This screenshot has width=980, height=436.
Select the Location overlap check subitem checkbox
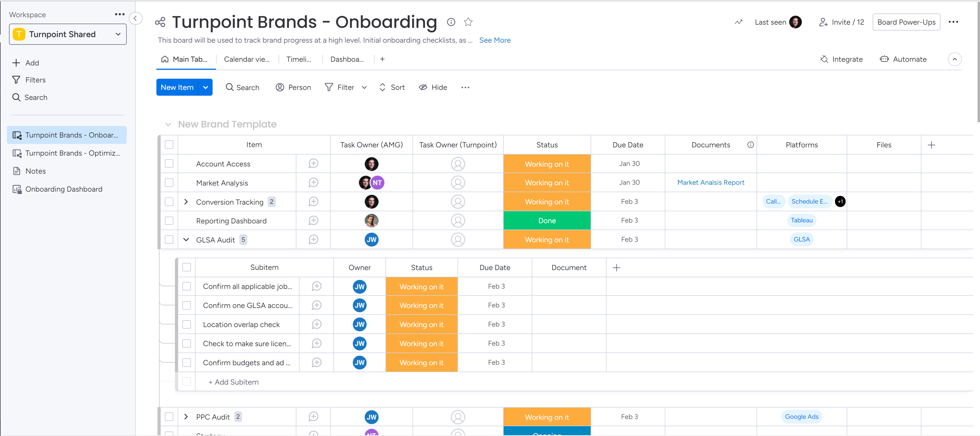pyautogui.click(x=186, y=324)
